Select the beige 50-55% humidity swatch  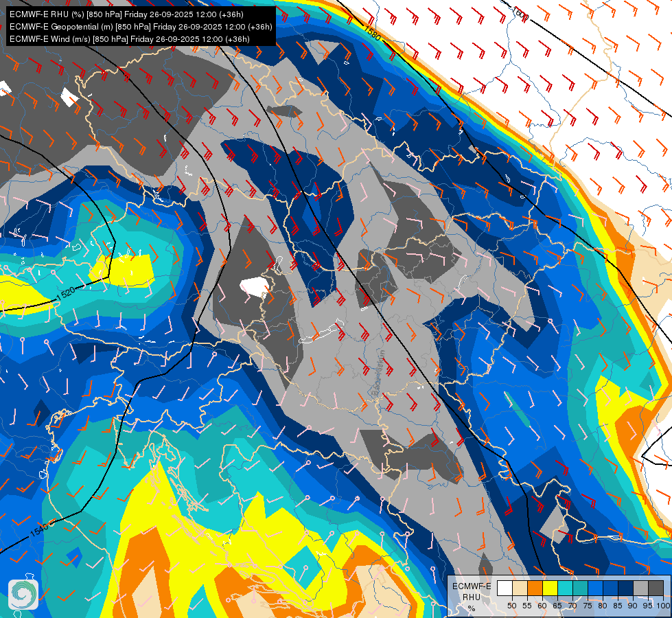coord(520,588)
